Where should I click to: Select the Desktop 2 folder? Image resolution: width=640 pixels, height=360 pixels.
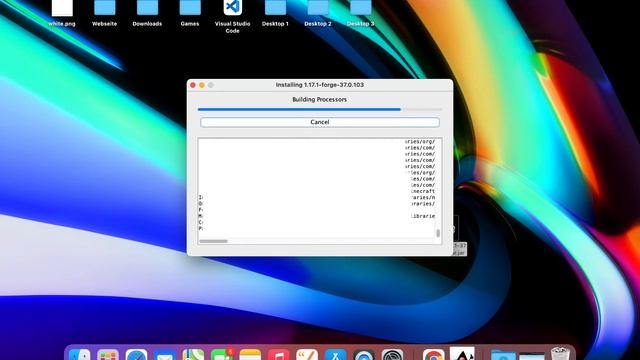click(318, 12)
